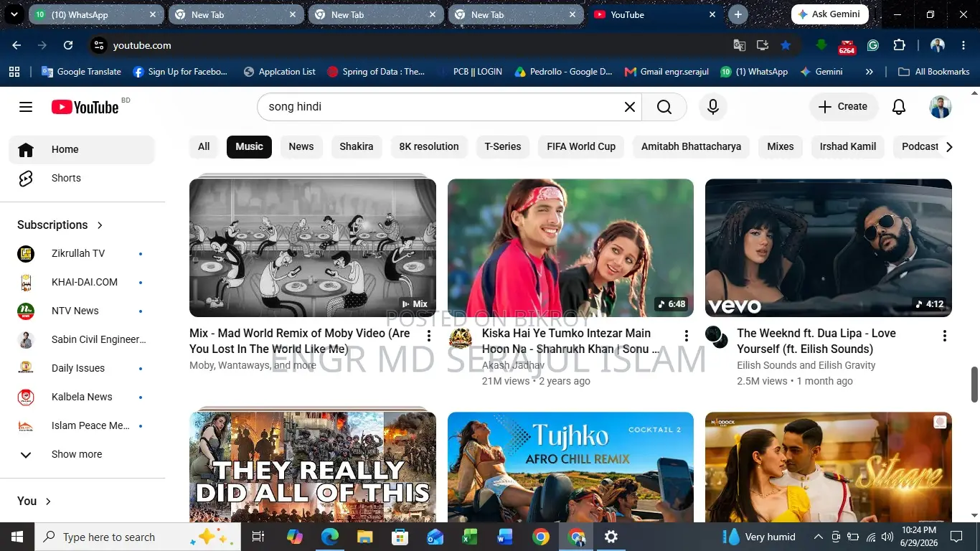The height and width of the screenshot is (551, 980).
Task: Open the All Bookmarks folder
Action: [x=934, y=72]
